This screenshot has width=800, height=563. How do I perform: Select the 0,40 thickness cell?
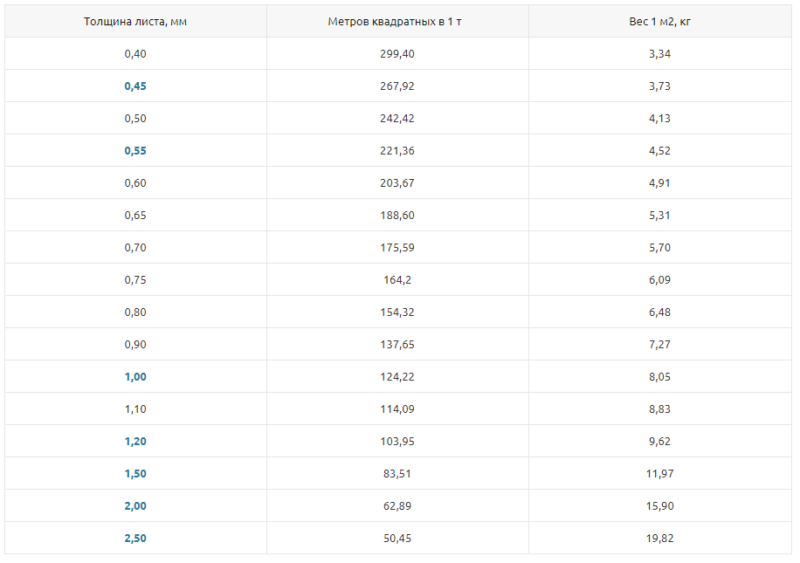(135, 54)
